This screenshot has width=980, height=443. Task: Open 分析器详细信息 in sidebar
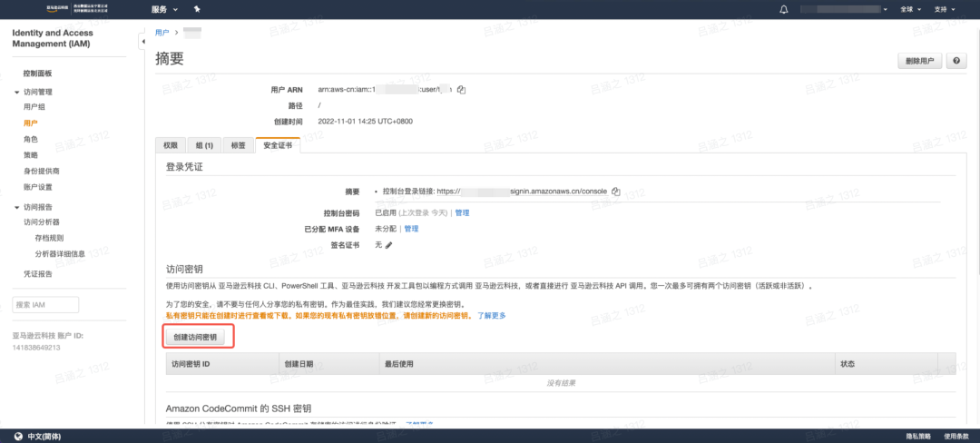(x=61, y=253)
